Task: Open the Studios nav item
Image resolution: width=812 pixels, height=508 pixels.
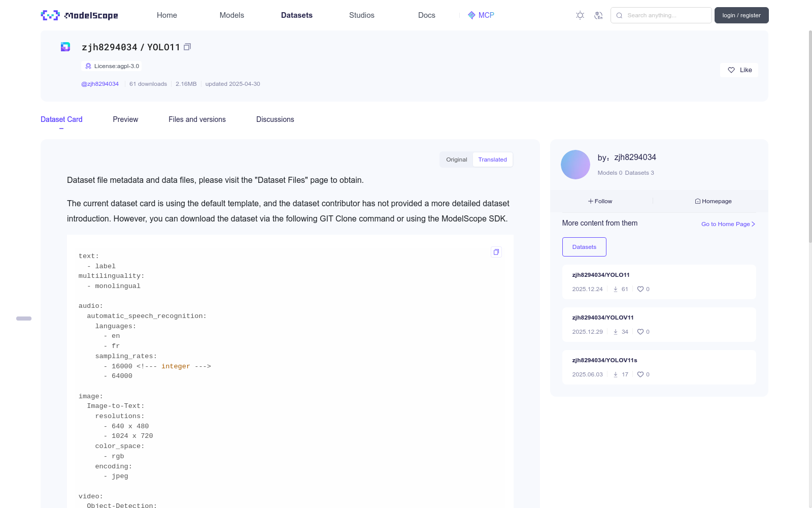Action: coord(362,15)
